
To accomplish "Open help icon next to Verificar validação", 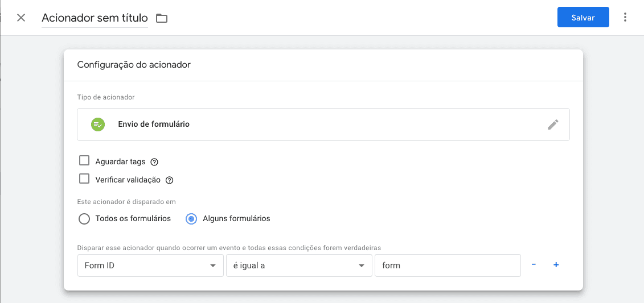I will coord(169,180).
